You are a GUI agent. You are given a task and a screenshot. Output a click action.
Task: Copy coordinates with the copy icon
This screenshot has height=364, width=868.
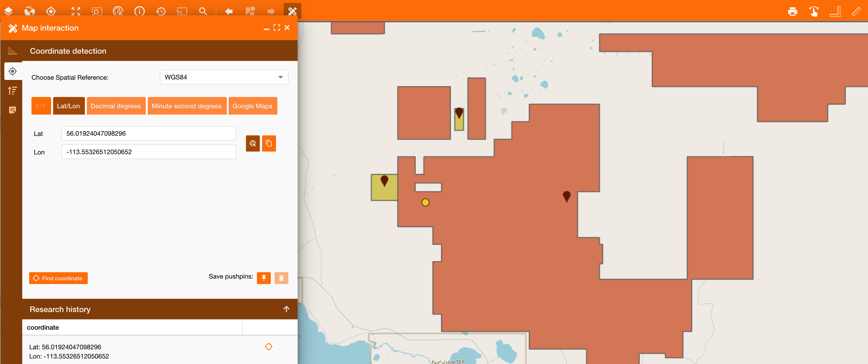(x=269, y=143)
